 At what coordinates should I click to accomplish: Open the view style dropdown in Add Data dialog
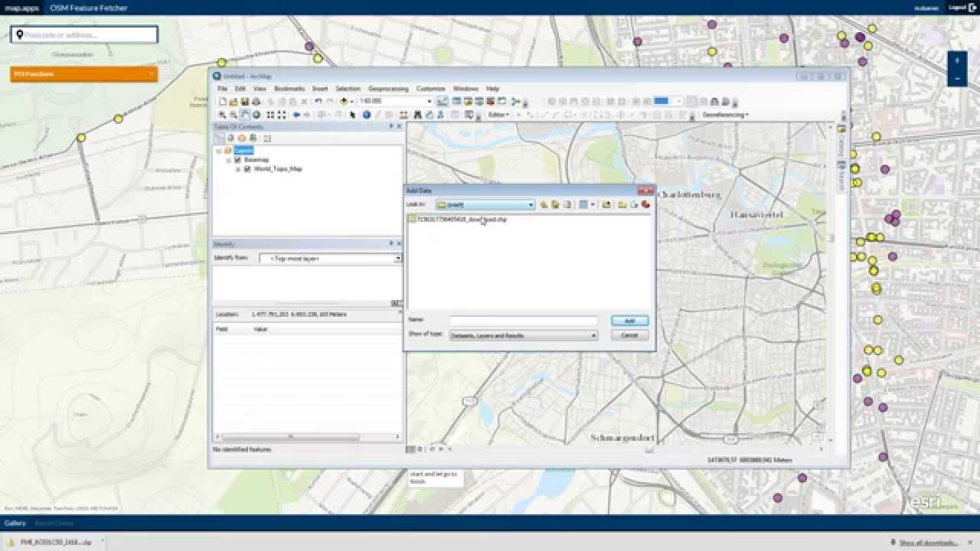(x=593, y=204)
